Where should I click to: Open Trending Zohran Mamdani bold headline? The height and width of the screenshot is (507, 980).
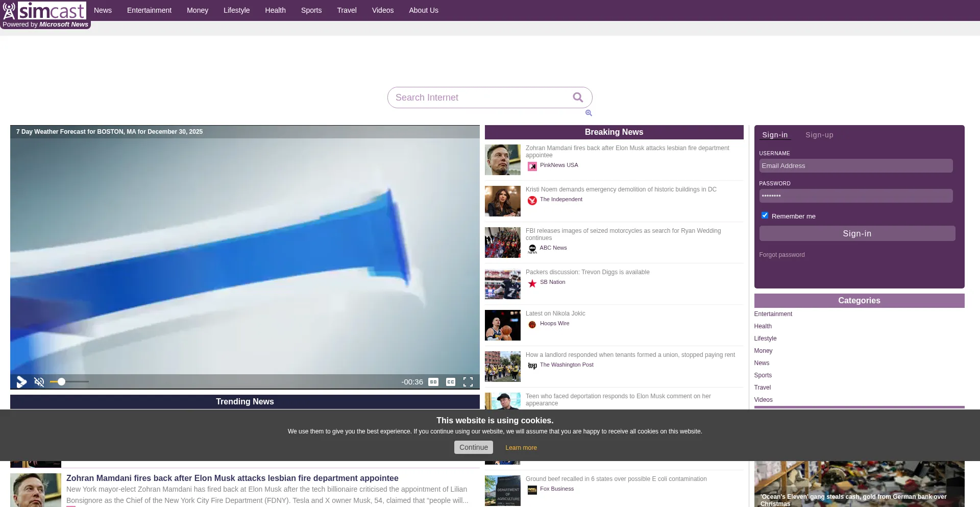pos(232,478)
